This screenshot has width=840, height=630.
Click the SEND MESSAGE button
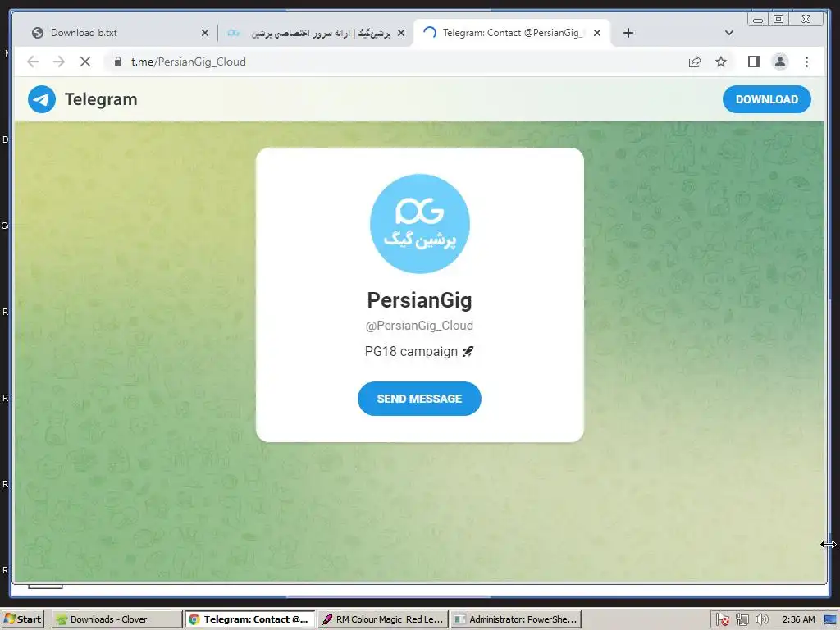coord(419,399)
